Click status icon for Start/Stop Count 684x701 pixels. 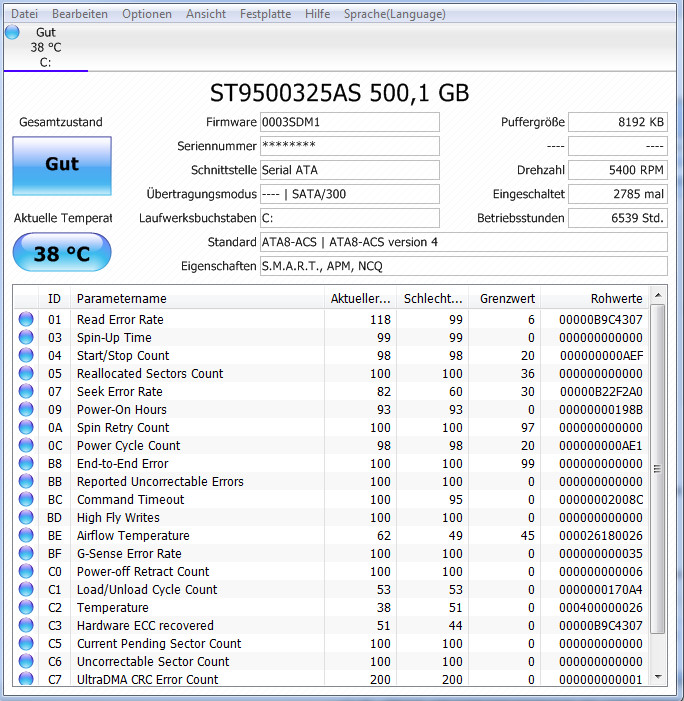[x=26, y=355]
